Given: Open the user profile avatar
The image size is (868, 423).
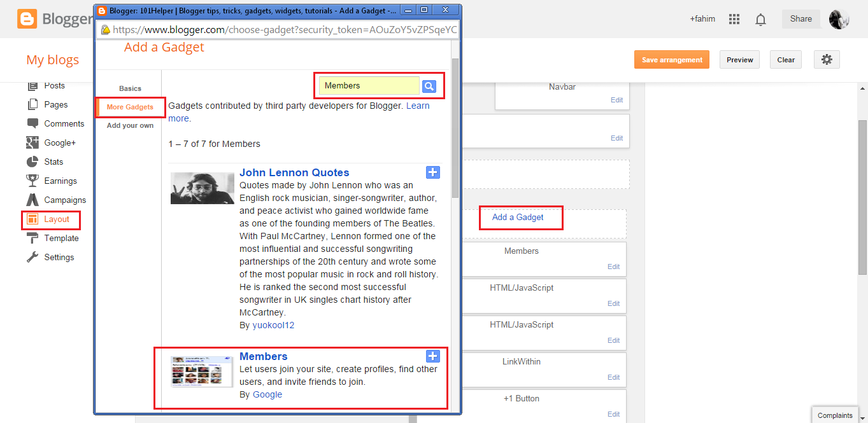Looking at the screenshot, I should (x=839, y=19).
